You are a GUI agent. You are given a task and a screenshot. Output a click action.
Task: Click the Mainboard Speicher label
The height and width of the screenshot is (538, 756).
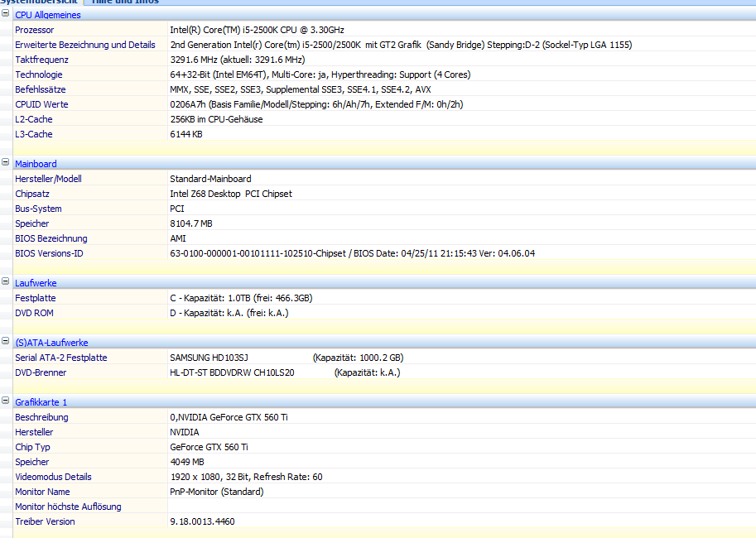coord(31,223)
